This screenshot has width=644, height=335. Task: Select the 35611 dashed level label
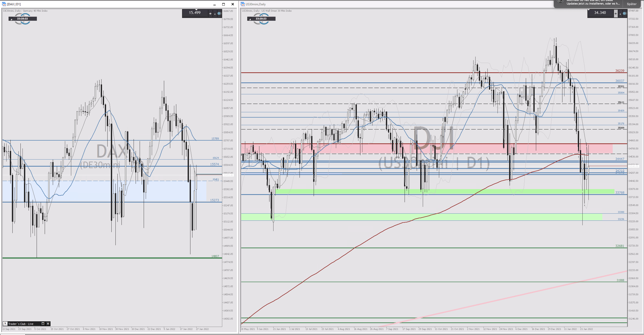[x=621, y=102]
